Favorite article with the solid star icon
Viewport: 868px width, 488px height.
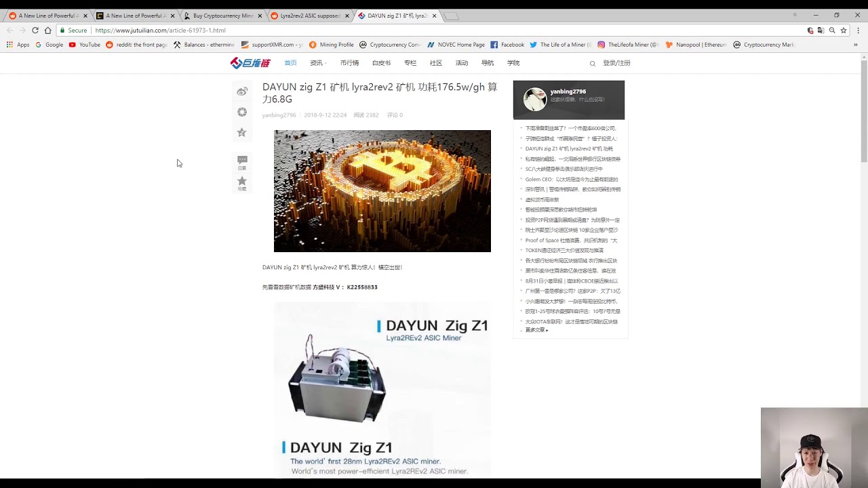tap(242, 182)
